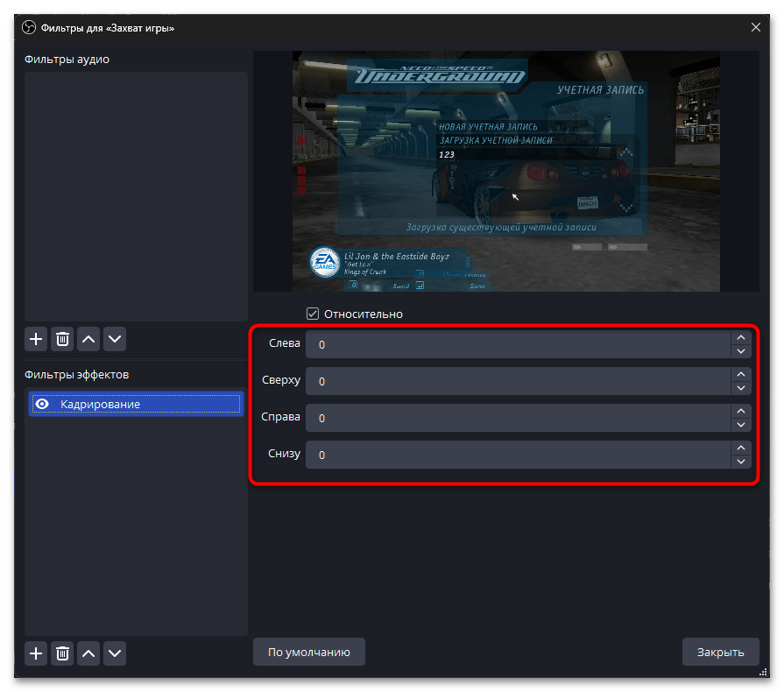Screen dimensions: 784x692
Task: Move effect filter down with arrow
Action: pyautogui.click(x=115, y=653)
